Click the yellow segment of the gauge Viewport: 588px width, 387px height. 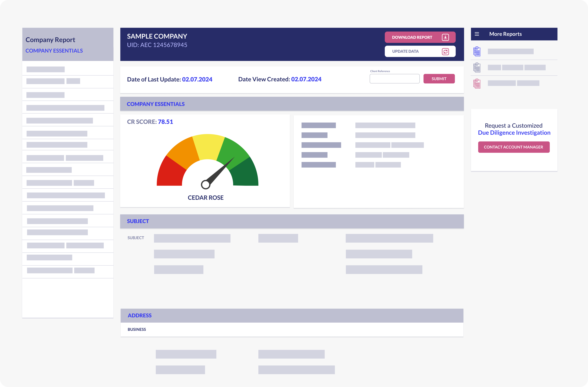208,147
